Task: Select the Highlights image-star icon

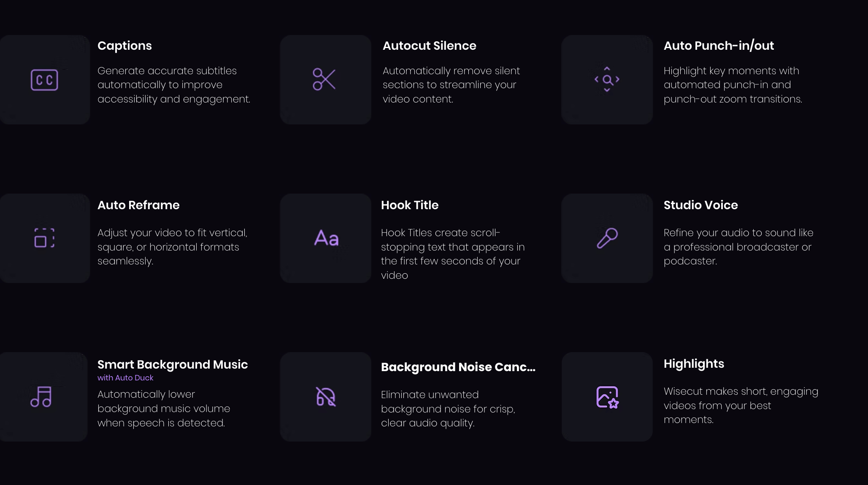Action: pos(607,397)
